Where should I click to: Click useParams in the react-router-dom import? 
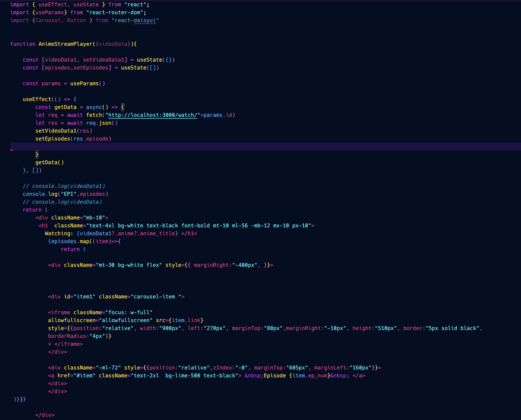pyautogui.click(x=50, y=12)
